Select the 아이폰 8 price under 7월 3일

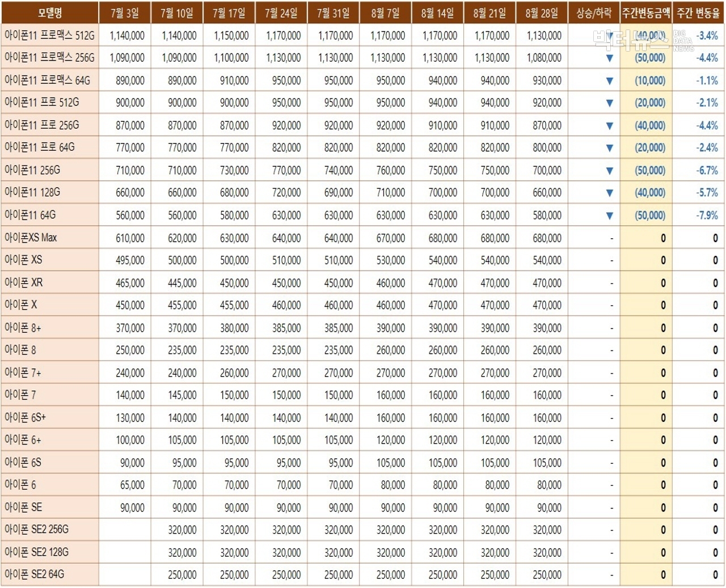[130, 350]
